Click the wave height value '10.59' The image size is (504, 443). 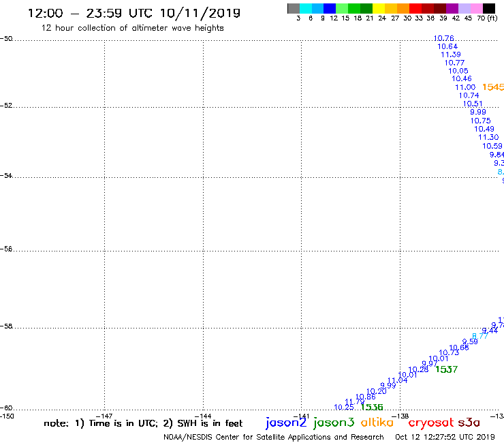[x=492, y=146]
